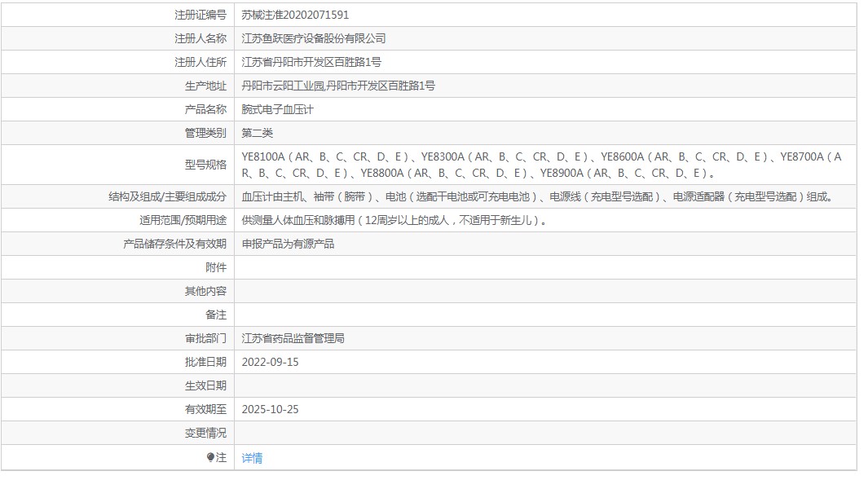This screenshot has width=868, height=480.
Task: Click the 审批部门 label
Action: (205, 338)
